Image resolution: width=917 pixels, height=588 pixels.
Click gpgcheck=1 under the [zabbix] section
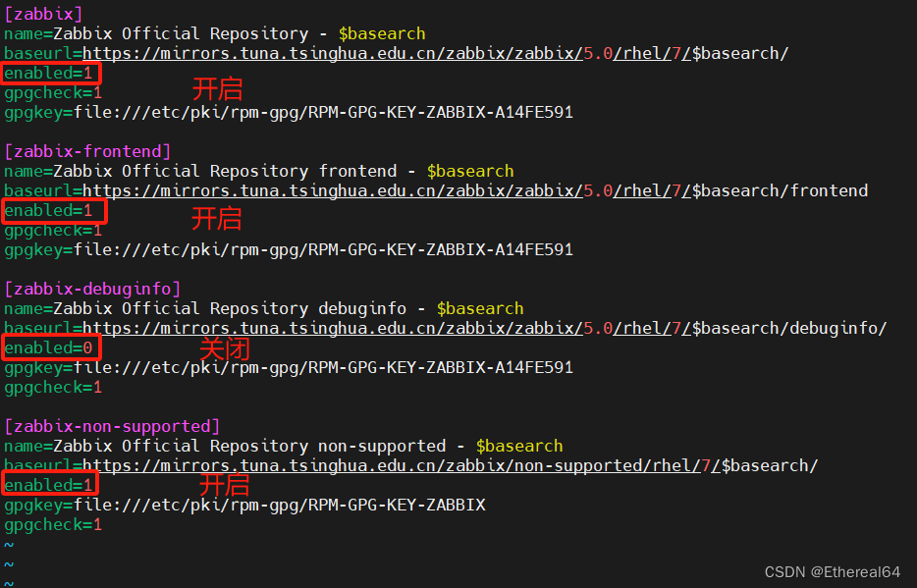point(53,93)
